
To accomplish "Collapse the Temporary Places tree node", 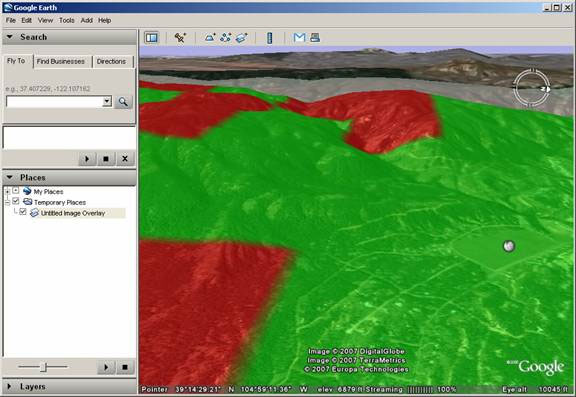I will pyautogui.click(x=7, y=202).
